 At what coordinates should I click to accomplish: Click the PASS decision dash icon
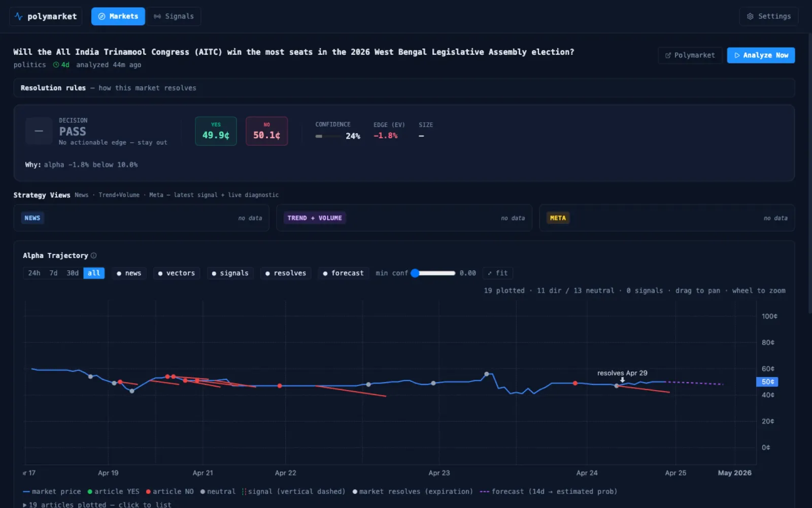click(39, 131)
